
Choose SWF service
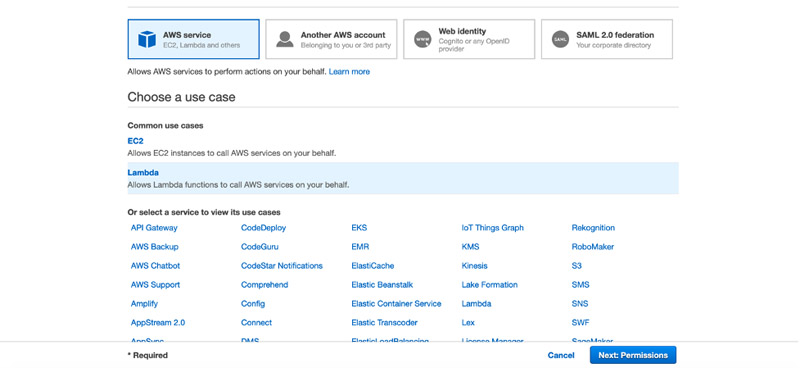click(x=580, y=323)
